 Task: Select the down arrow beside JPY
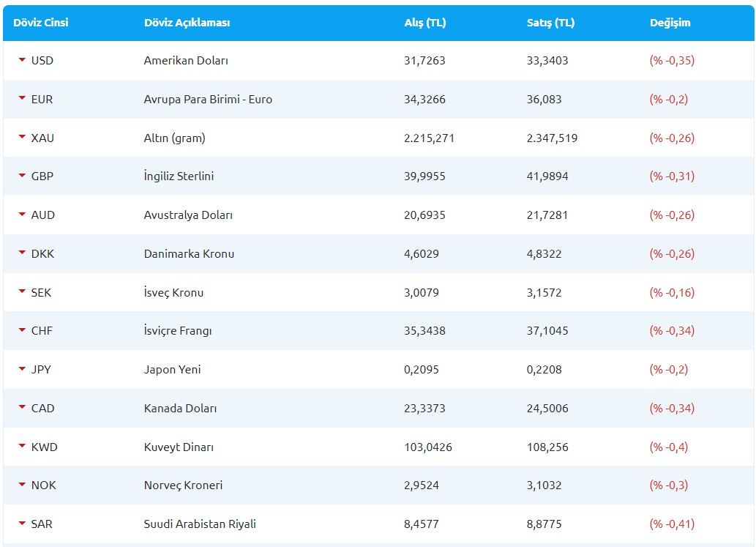coord(22,369)
